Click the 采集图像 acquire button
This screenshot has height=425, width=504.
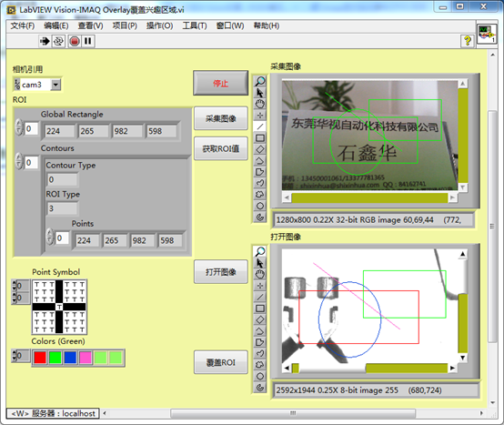click(221, 118)
